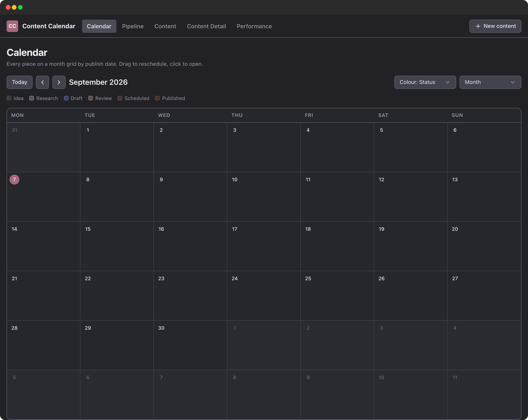The width and height of the screenshot is (528, 420).
Task: Click the Scheduled status colour swatch
Action: pyautogui.click(x=120, y=98)
